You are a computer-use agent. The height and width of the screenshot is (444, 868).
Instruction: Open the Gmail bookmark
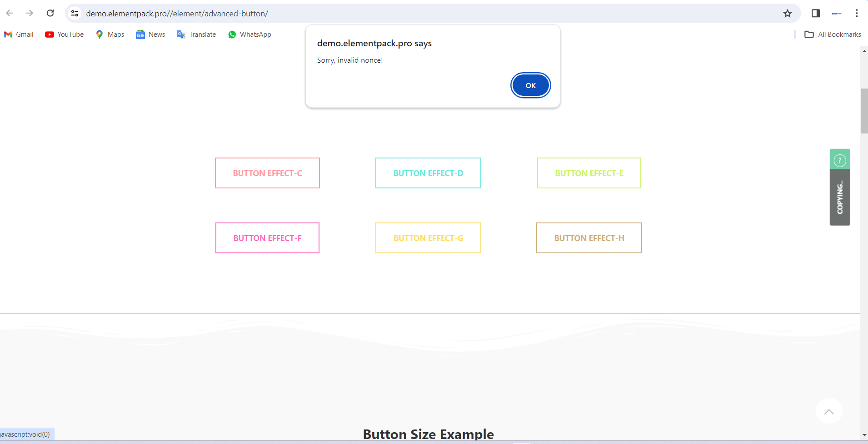click(19, 35)
